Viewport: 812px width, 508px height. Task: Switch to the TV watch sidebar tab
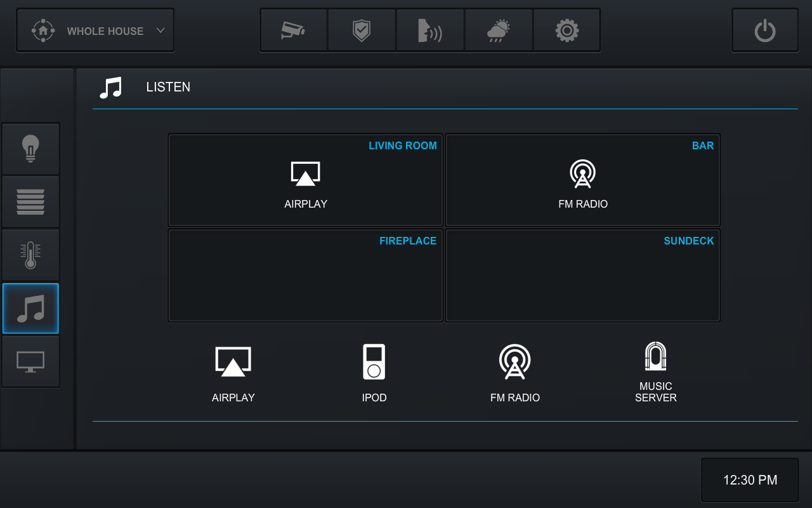[x=30, y=361]
